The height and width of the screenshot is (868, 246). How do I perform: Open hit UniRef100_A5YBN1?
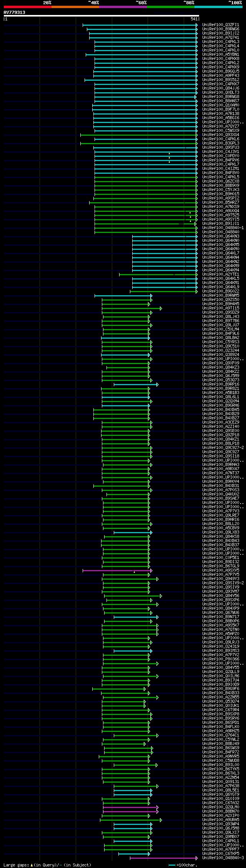[221, 55]
